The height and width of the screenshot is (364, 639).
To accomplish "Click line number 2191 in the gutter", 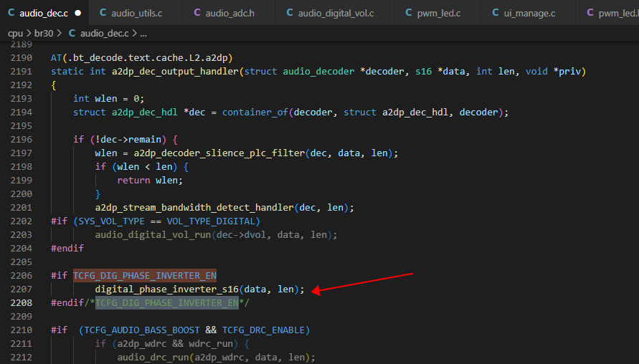I will click(x=22, y=71).
